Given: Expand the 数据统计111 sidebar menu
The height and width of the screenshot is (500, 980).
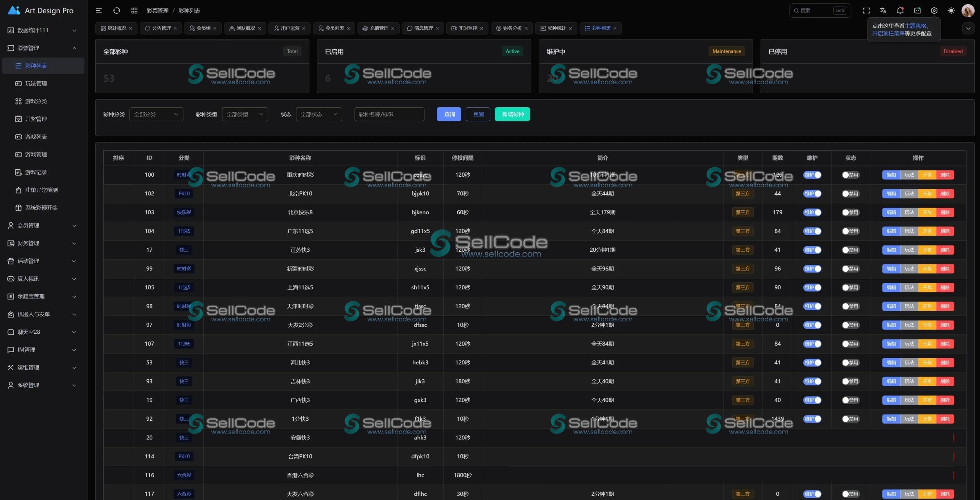Looking at the screenshot, I should coord(42,30).
